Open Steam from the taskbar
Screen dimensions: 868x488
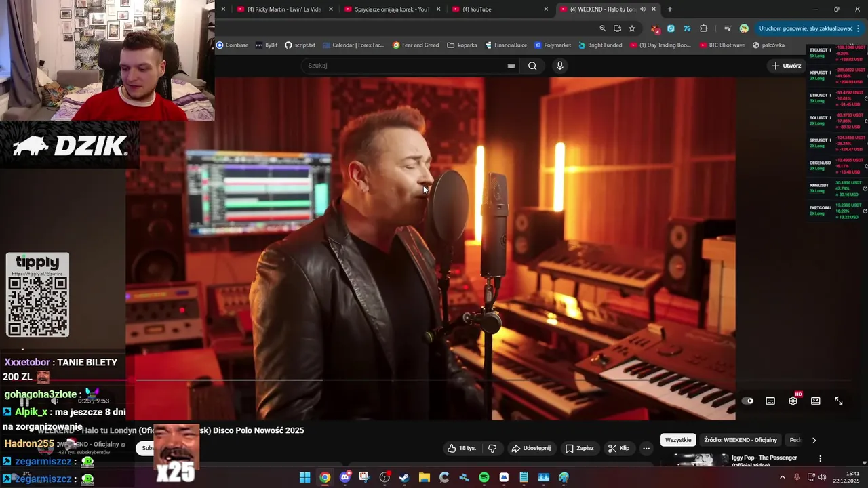pos(404,477)
